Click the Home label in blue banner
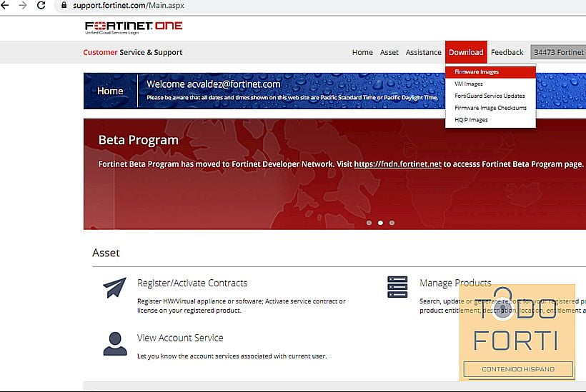586x392 pixels. point(110,91)
